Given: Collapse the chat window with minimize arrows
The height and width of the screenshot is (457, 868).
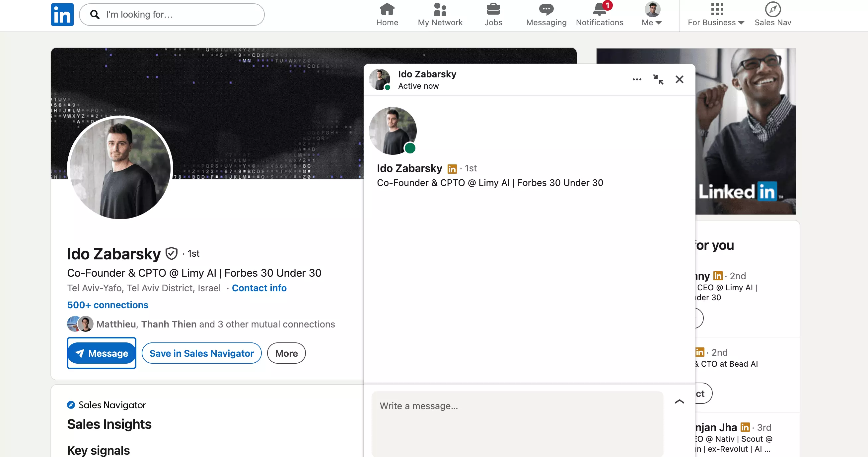Looking at the screenshot, I should coord(658,79).
